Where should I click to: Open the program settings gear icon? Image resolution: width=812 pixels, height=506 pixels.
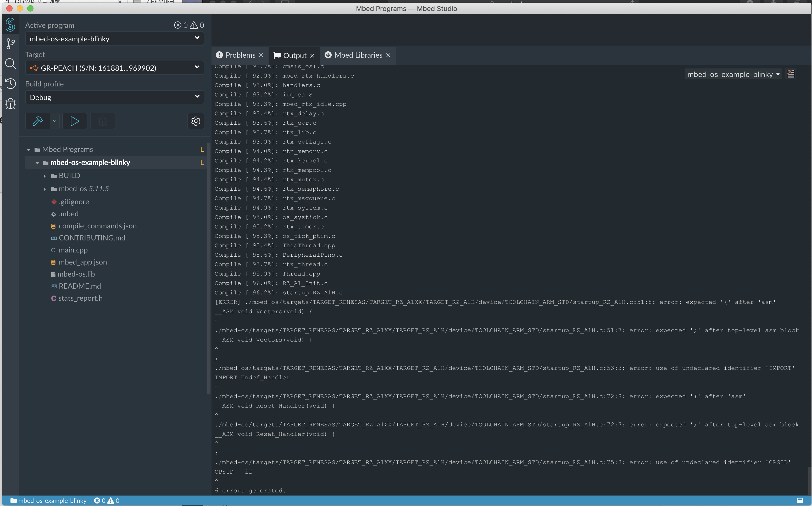point(196,121)
